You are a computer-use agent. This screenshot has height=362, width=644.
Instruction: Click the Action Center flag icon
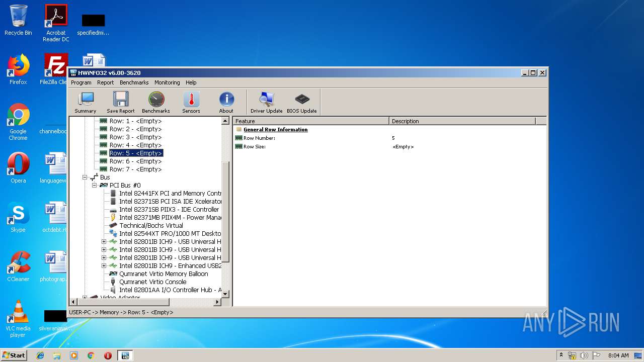(x=596, y=355)
